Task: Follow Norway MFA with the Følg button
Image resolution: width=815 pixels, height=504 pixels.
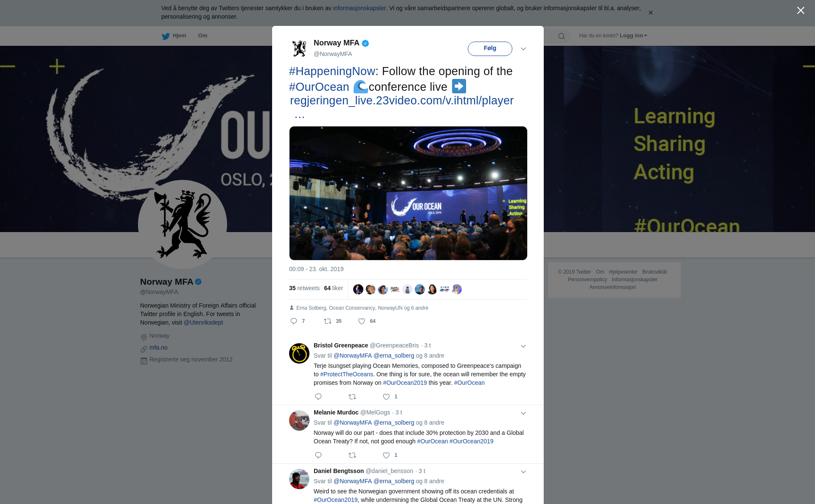Action: point(490,48)
